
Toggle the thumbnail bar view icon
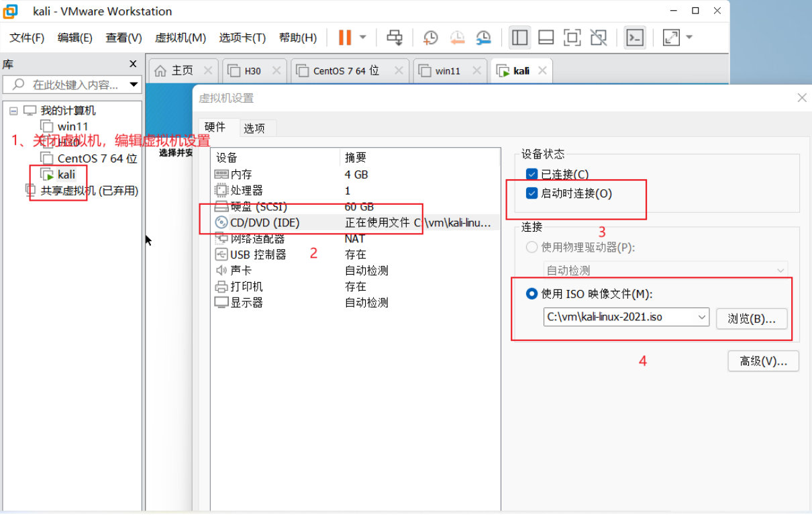(546, 38)
